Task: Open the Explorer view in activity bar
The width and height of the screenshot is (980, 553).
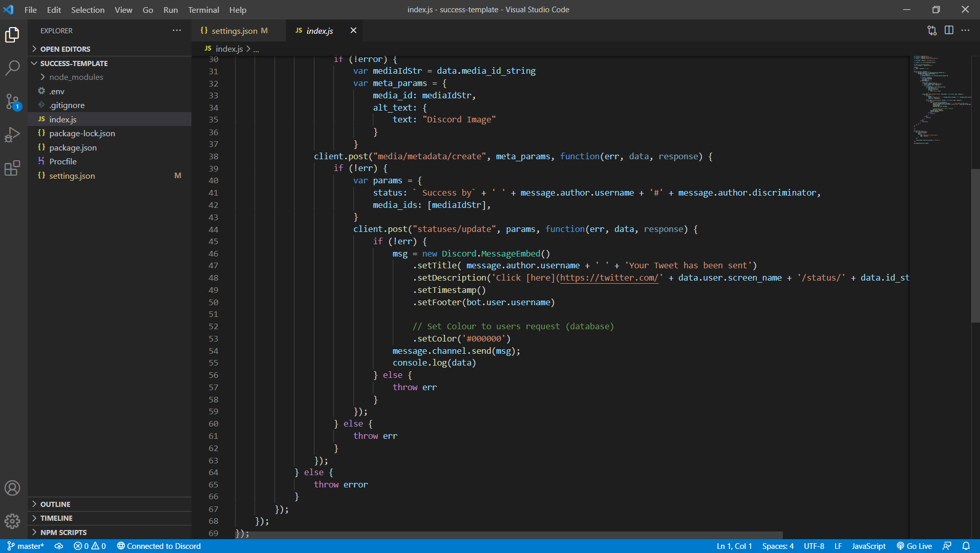Action: (12, 35)
